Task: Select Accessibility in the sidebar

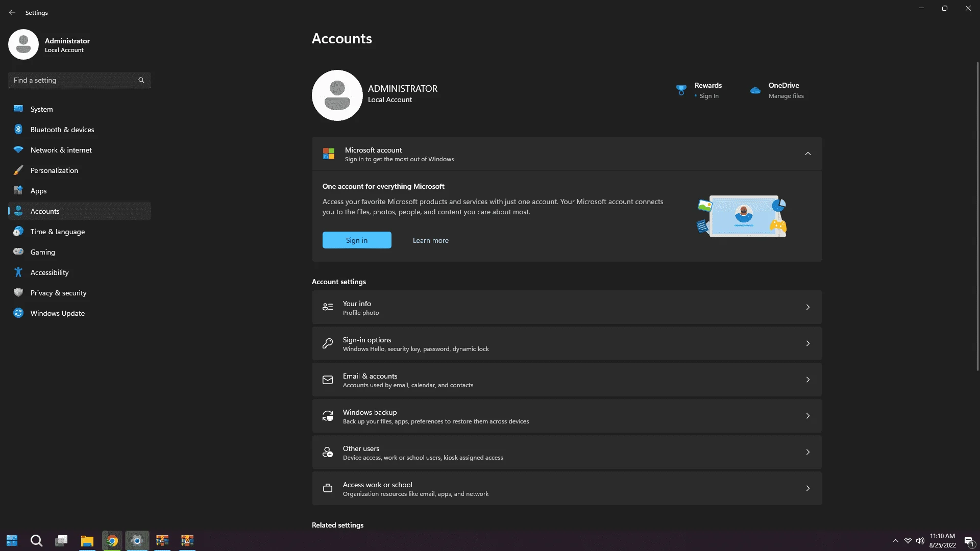Action: [x=80, y=272]
